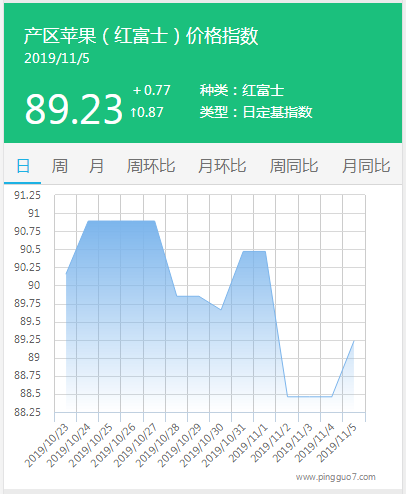This screenshot has height=494, width=406.
Task: Click the y-axis label 90.25
Action: point(27,267)
